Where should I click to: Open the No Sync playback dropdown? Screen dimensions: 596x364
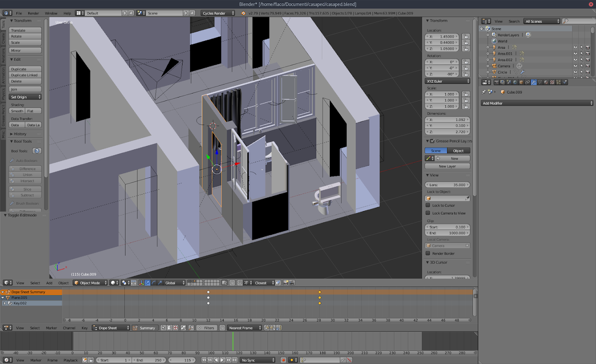tap(258, 360)
